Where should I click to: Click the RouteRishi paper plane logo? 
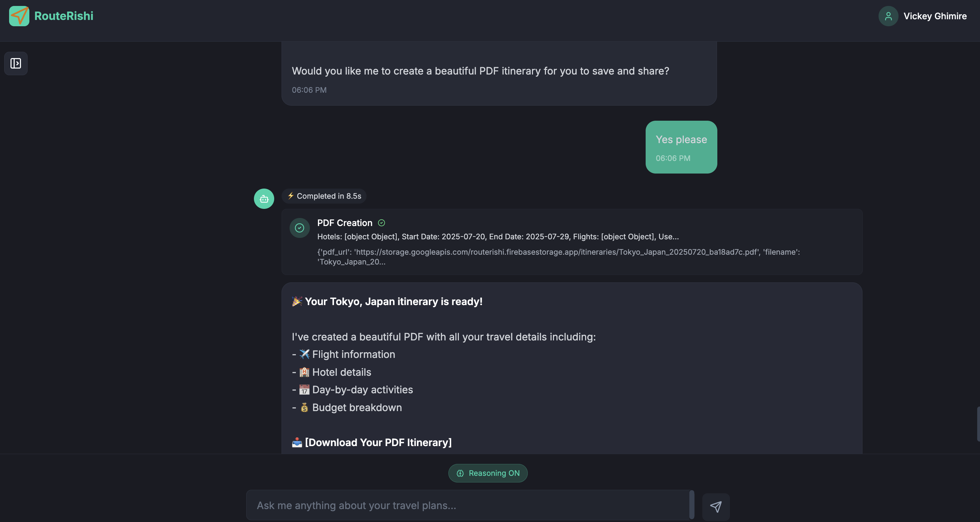point(19,16)
